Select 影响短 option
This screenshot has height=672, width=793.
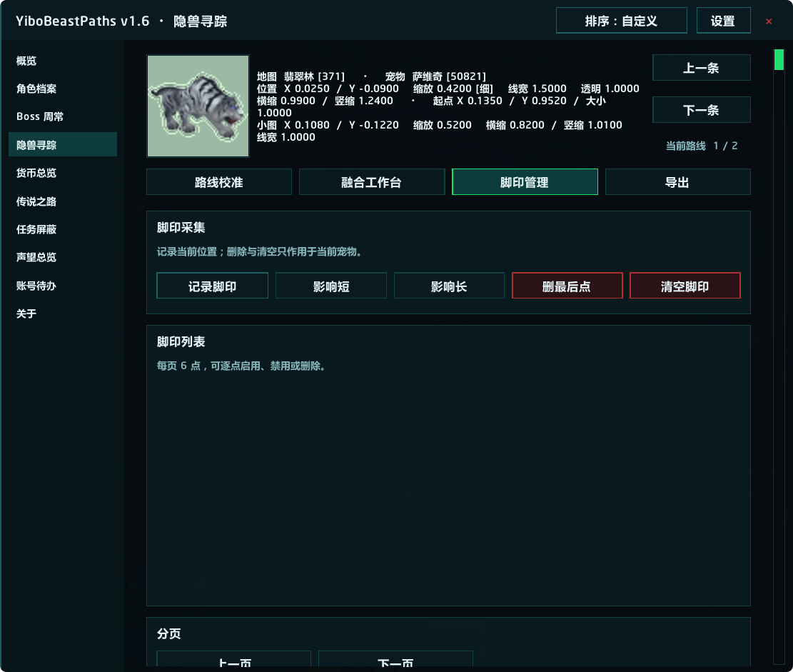pyautogui.click(x=331, y=286)
